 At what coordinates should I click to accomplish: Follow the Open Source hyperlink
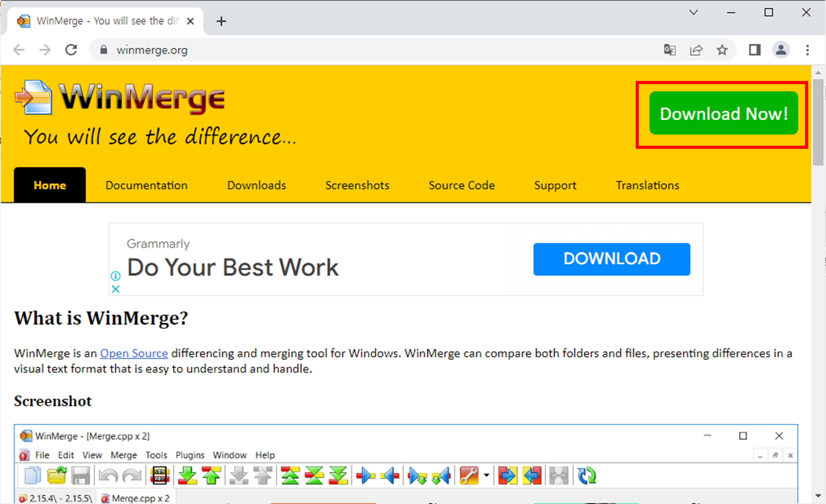(134, 353)
